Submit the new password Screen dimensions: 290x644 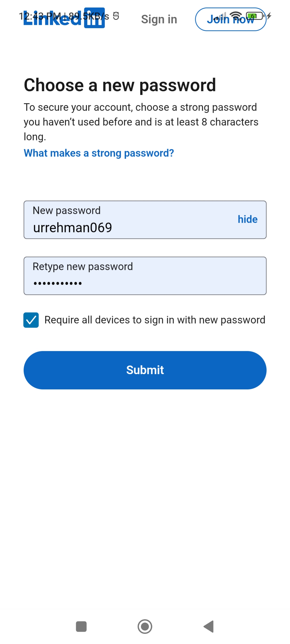tap(145, 370)
